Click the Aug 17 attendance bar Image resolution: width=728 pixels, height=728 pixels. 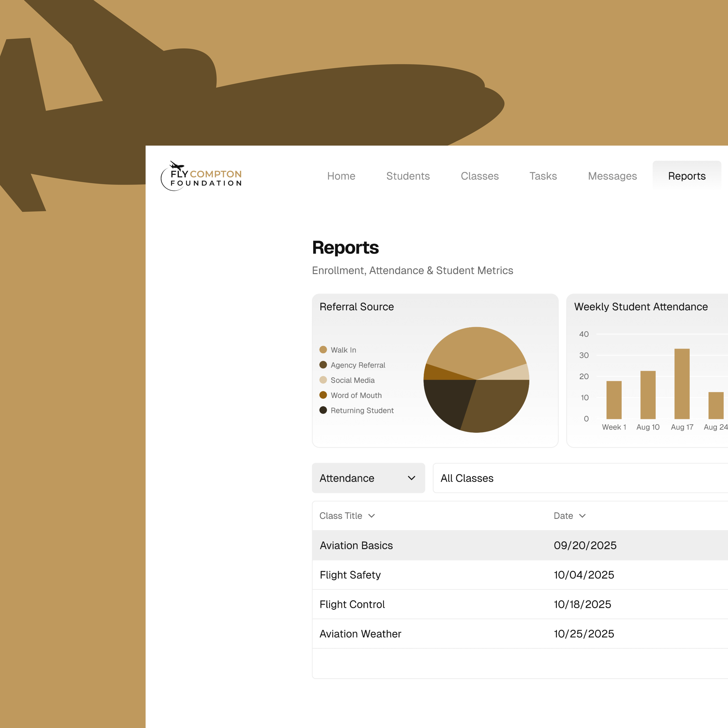pos(682,384)
